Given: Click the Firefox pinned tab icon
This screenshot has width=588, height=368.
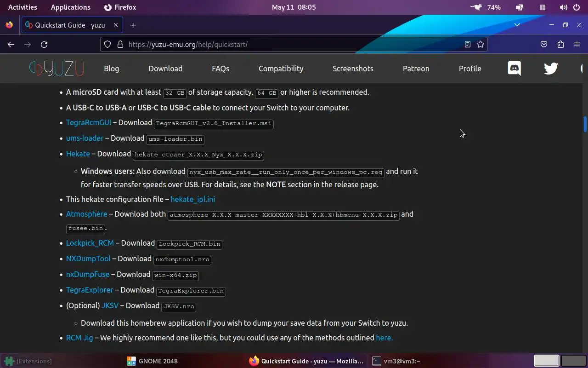Looking at the screenshot, I should tap(9, 25).
